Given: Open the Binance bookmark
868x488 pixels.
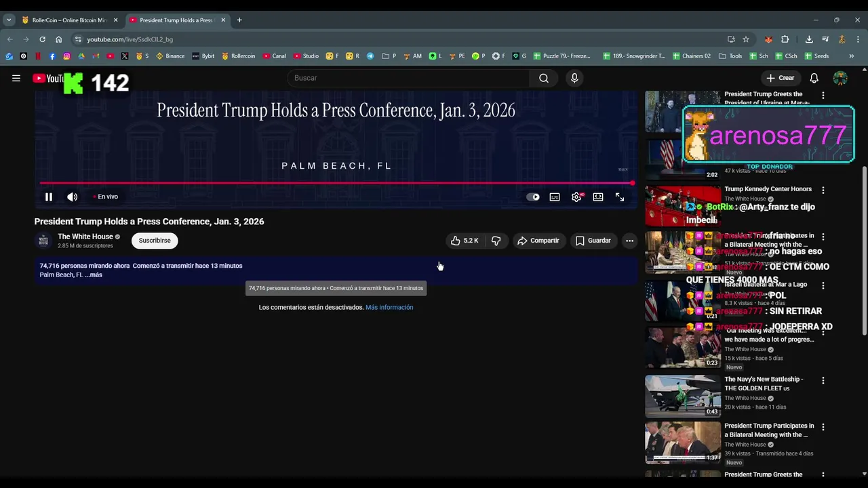Looking at the screenshot, I should coord(170,56).
